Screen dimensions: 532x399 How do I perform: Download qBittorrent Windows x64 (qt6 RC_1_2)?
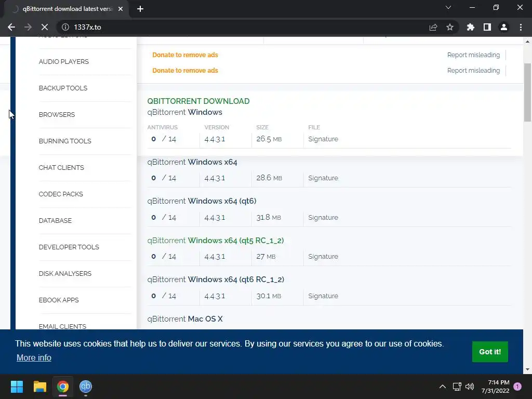[216, 280]
